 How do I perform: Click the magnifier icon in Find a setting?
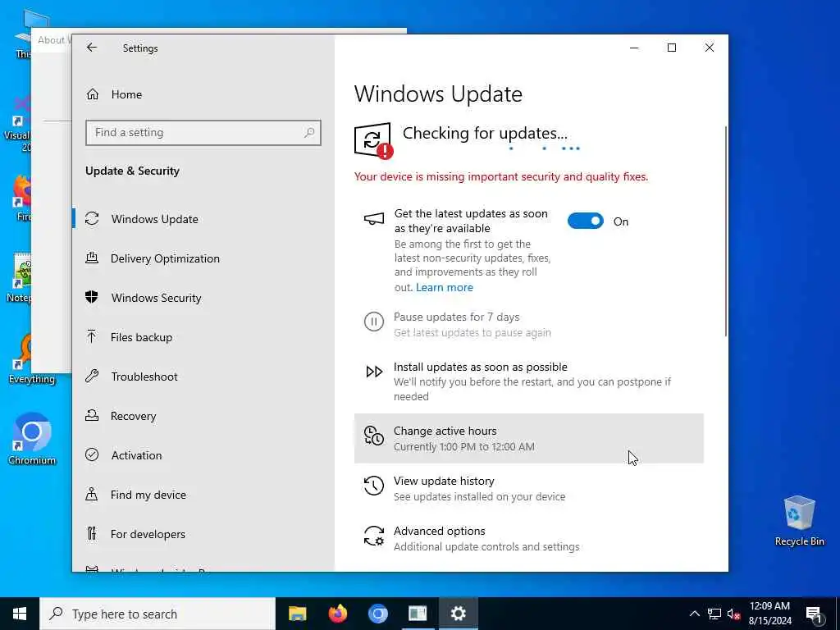pyautogui.click(x=309, y=132)
